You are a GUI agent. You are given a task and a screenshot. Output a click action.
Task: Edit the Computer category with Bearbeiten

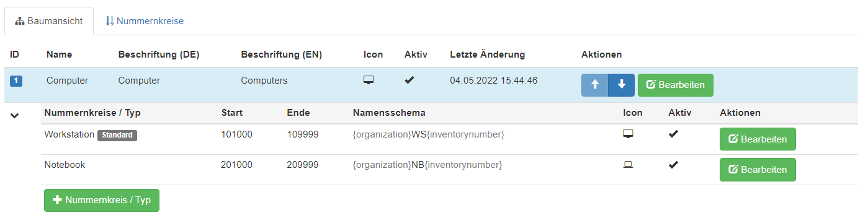(676, 85)
